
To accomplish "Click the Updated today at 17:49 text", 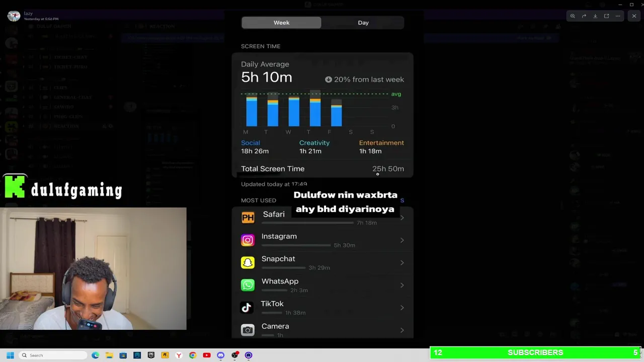I will pos(274,184).
